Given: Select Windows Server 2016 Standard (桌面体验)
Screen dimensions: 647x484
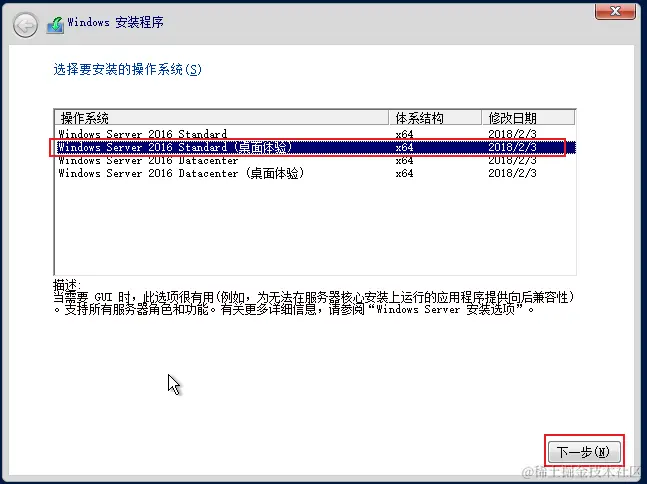Looking at the screenshot, I should (x=315, y=147).
